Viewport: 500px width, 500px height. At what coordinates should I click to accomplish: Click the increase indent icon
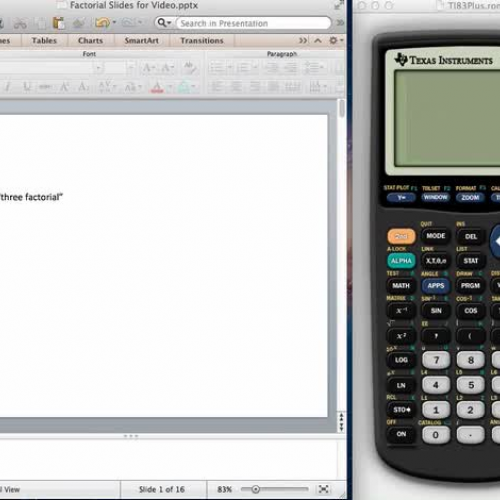291,68
